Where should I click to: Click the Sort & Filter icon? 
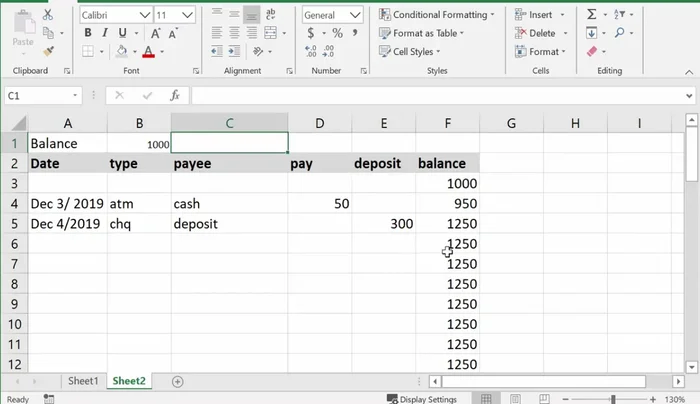click(x=619, y=15)
